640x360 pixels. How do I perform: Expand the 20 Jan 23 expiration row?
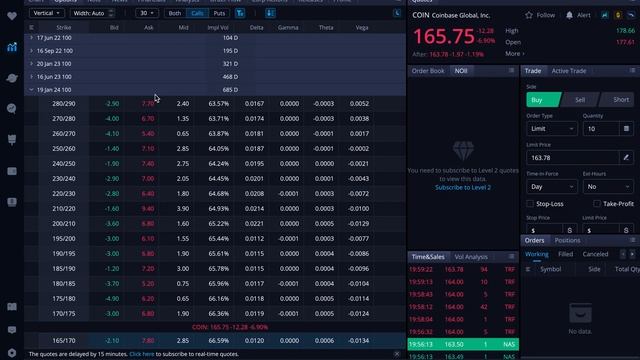point(31,64)
